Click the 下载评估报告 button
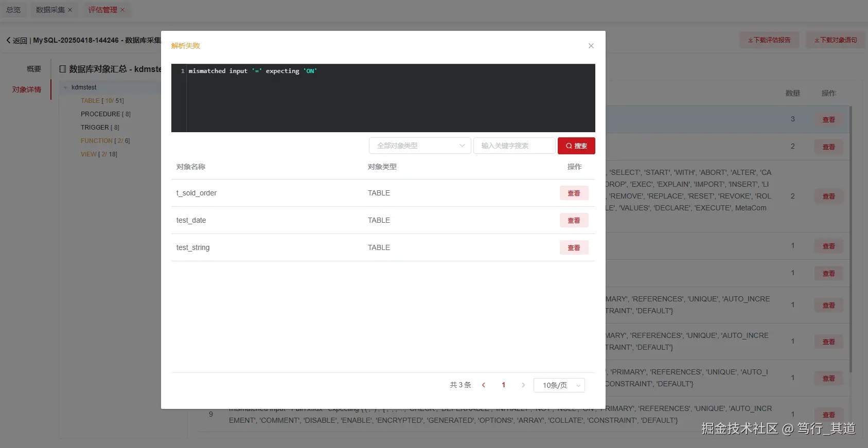This screenshot has height=448, width=868. pyautogui.click(x=769, y=40)
